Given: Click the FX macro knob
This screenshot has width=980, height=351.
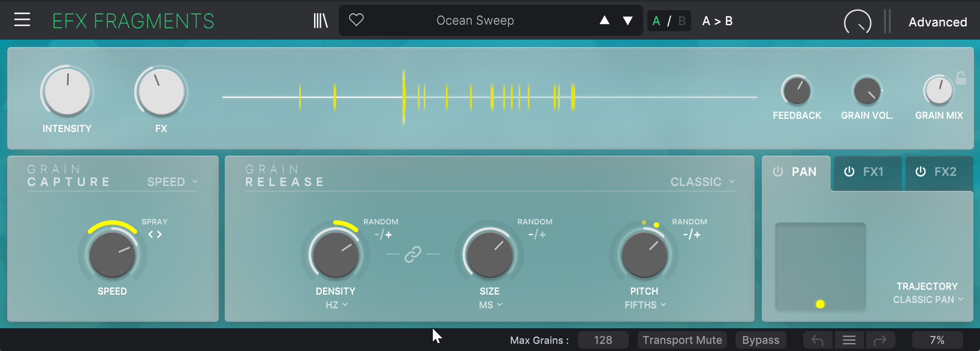Looking at the screenshot, I should pos(161,92).
